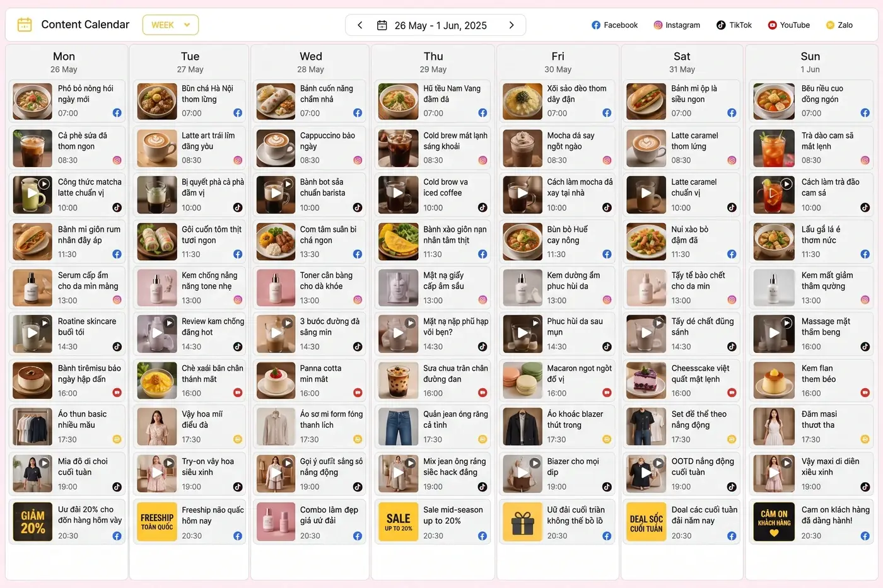
Task: Play the Cold brew va iced coffee video
Action: click(399, 193)
